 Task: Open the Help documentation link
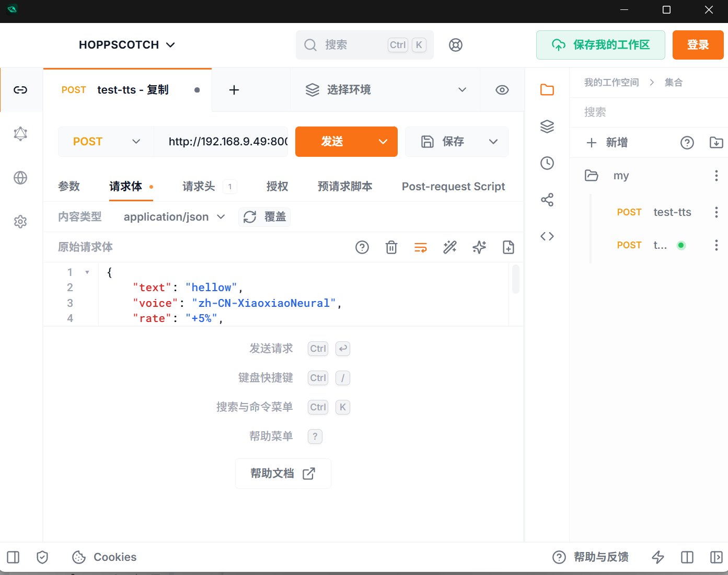point(283,474)
